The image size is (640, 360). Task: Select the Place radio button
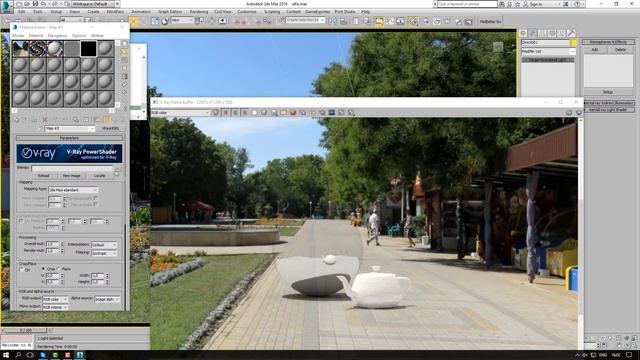click(59, 269)
